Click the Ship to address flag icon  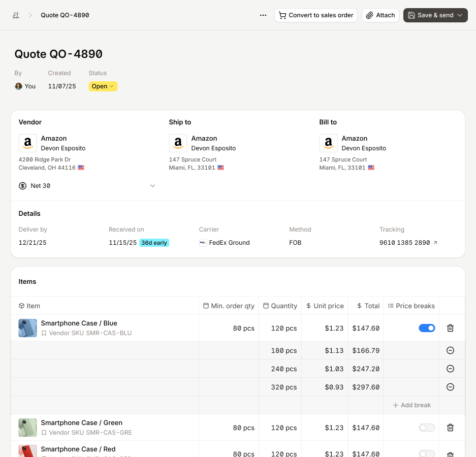click(x=220, y=168)
